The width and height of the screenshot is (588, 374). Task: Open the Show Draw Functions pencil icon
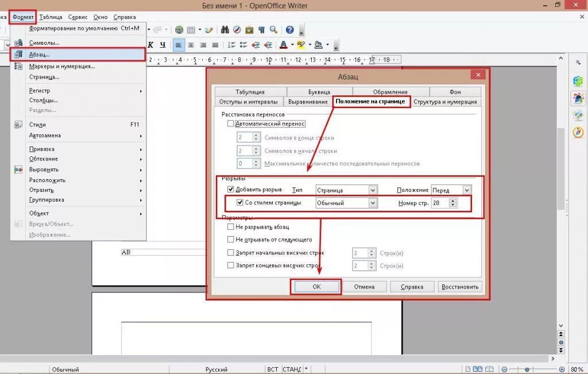click(x=209, y=30)
